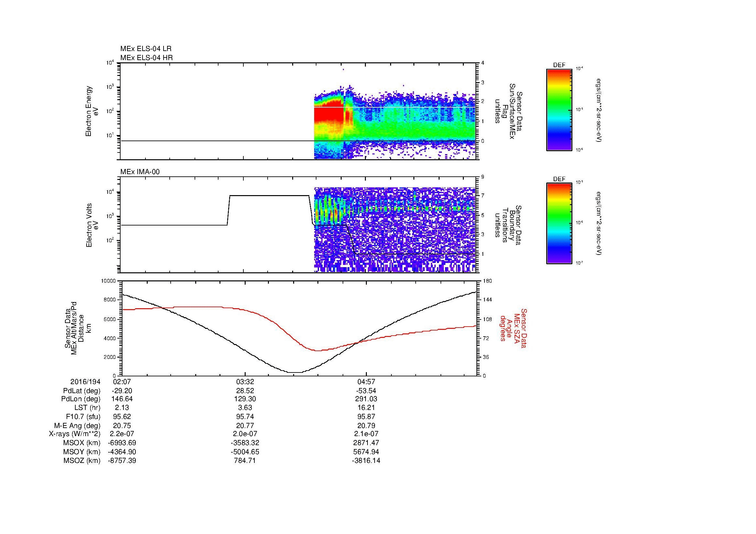This screenshot has height=534, width=756.
Task: Click the LST value '3.63'
Action: pyautogui.click(x=245, y=408)
